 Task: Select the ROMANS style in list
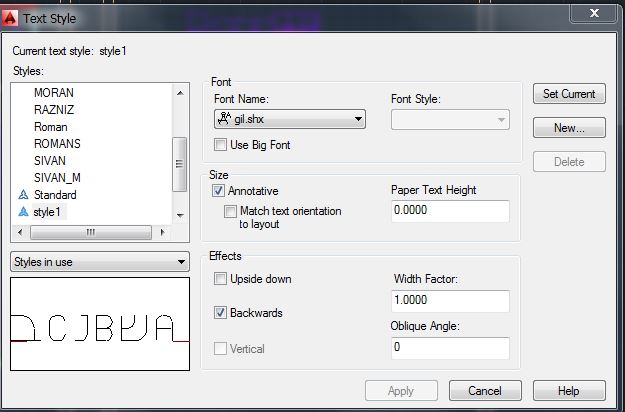pyautogui.click(x=57, y=144)
